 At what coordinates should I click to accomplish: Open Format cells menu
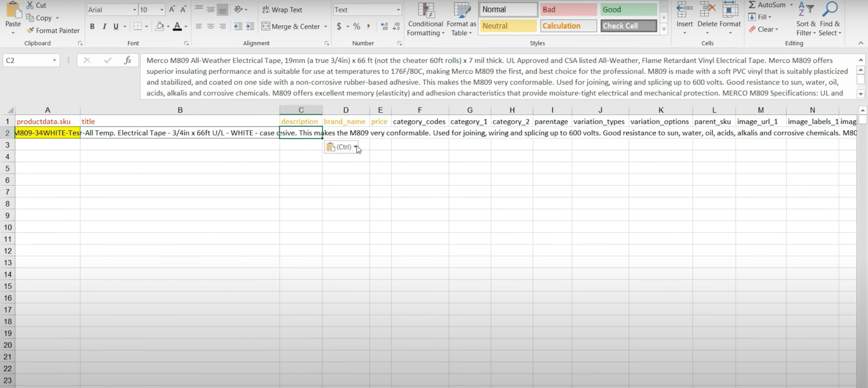click(730, 19)
